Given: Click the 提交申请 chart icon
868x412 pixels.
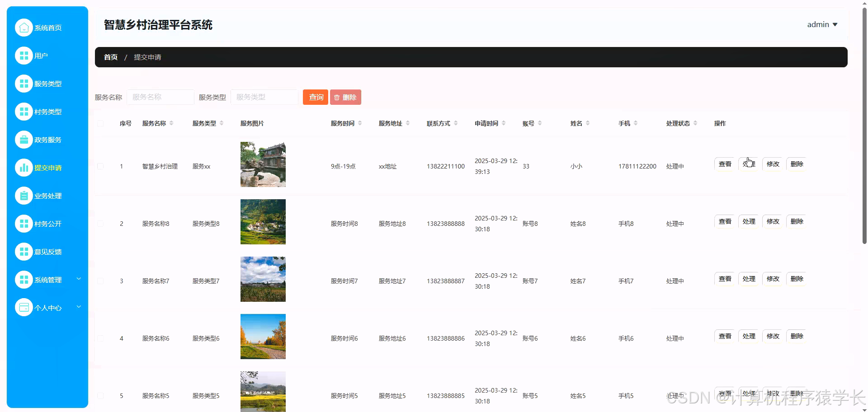Looking at the screenshot, I should tap(24, 167).
